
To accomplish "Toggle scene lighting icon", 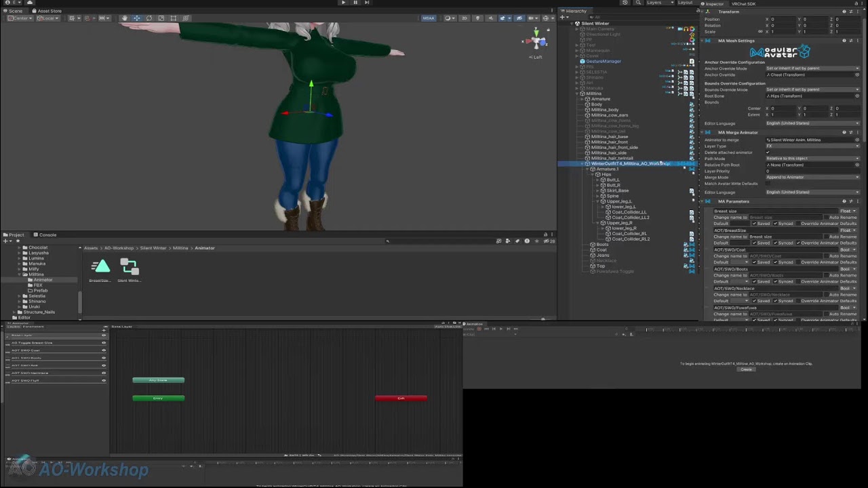I will pos(477,18).
